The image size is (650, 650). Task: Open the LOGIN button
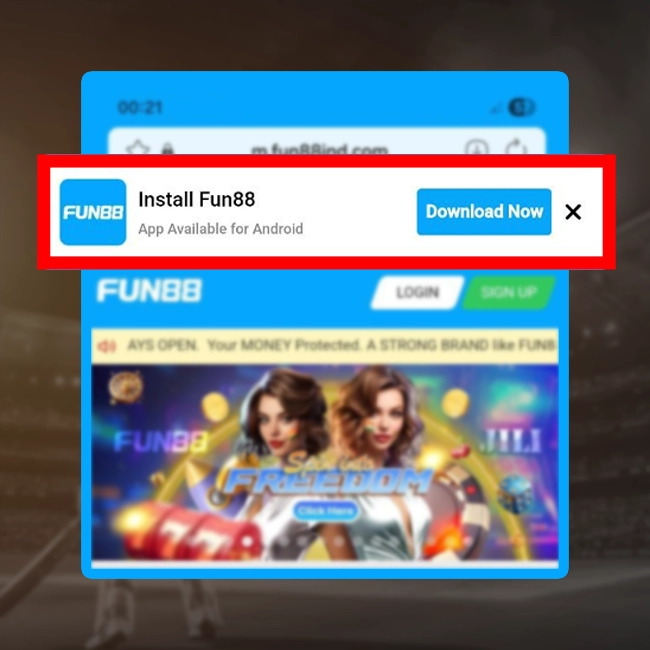(417, 293)
